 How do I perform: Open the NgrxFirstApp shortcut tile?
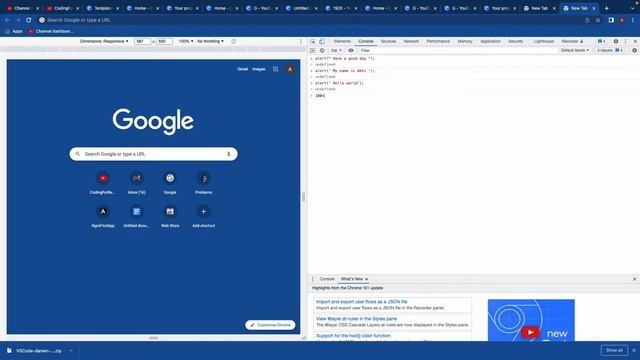[103, 216]
